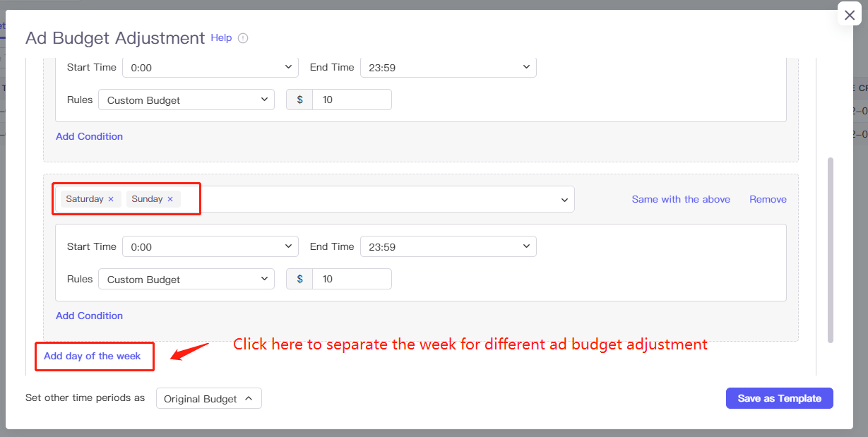This screenshot has width=868, height=437.
Task: Select Same with the above
Action: (x=680, y=199)
